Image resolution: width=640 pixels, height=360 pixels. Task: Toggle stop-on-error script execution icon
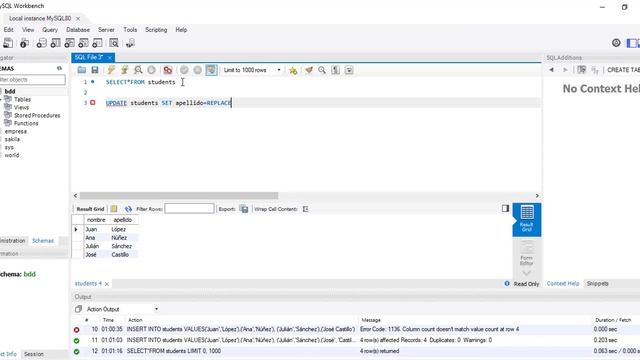[x=167, y=70]
